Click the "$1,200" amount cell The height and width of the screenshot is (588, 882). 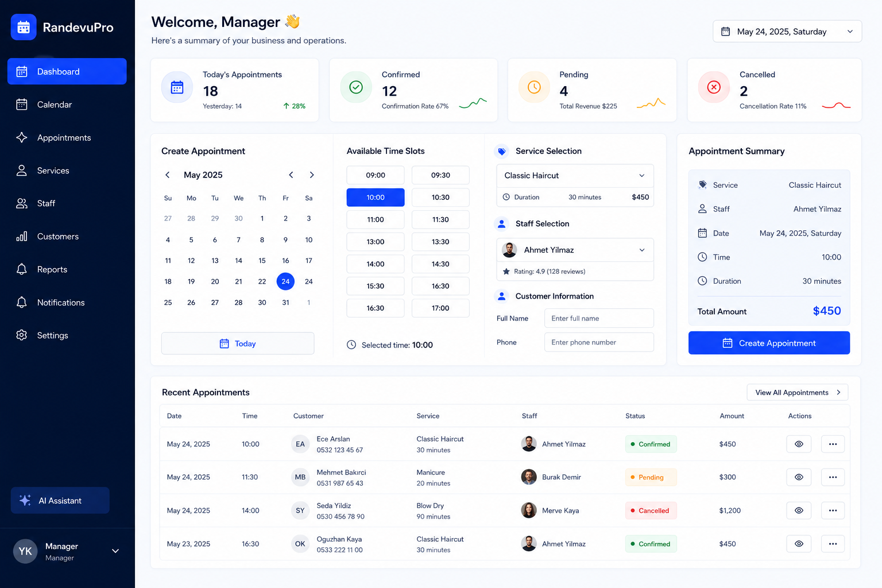click(x=730, y=510)
